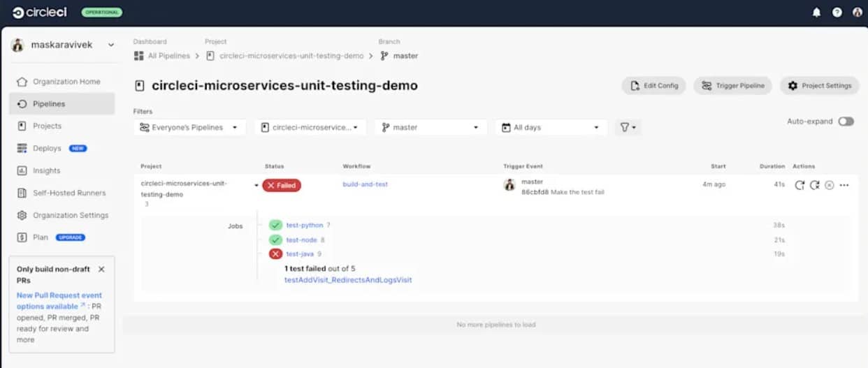This screenshot has height=368, width=868.
Task: Open Everyone's Pipelines filter dropdown
Action: [x=189, y=128]
